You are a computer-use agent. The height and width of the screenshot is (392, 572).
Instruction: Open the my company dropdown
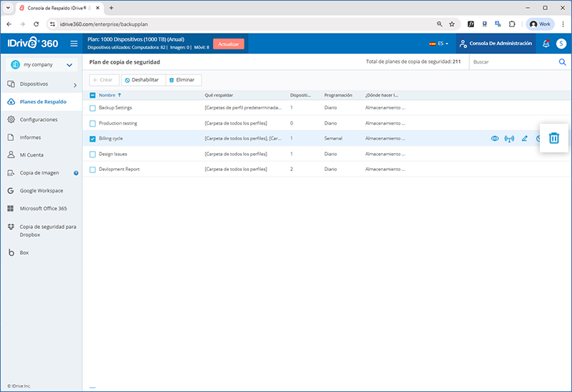(x=41, y=65)
